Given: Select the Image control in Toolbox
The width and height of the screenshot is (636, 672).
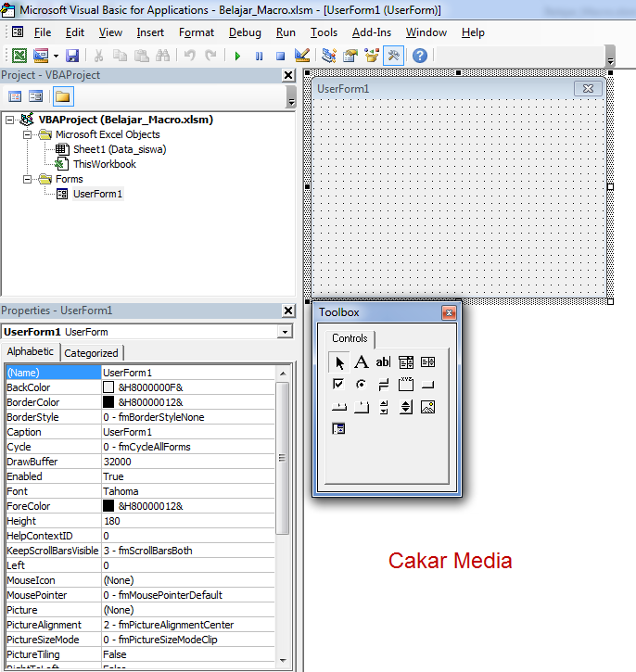Looking at the screenshot, I should (427, 407).
